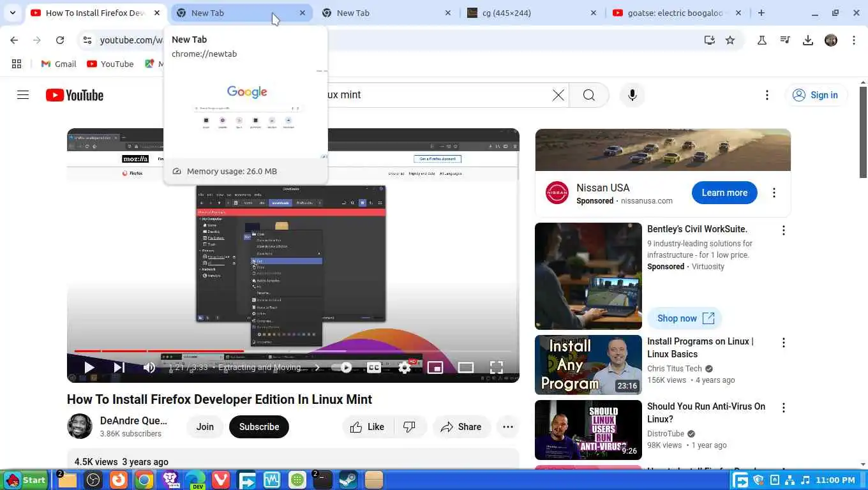868x490 pixels.
Task: Open apps grid in bookmarks bar
Action: click(17, 64)
